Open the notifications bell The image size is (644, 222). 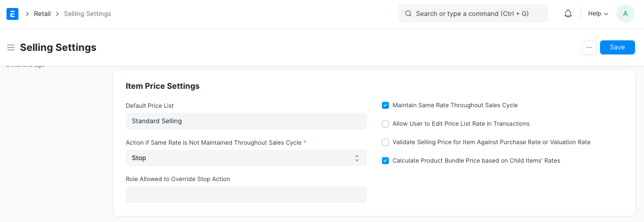[x=568, y=13]
